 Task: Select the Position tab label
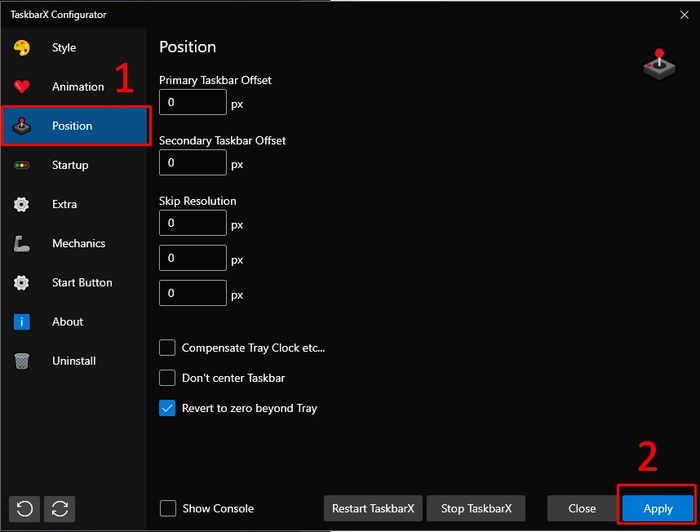click(72, 126)
